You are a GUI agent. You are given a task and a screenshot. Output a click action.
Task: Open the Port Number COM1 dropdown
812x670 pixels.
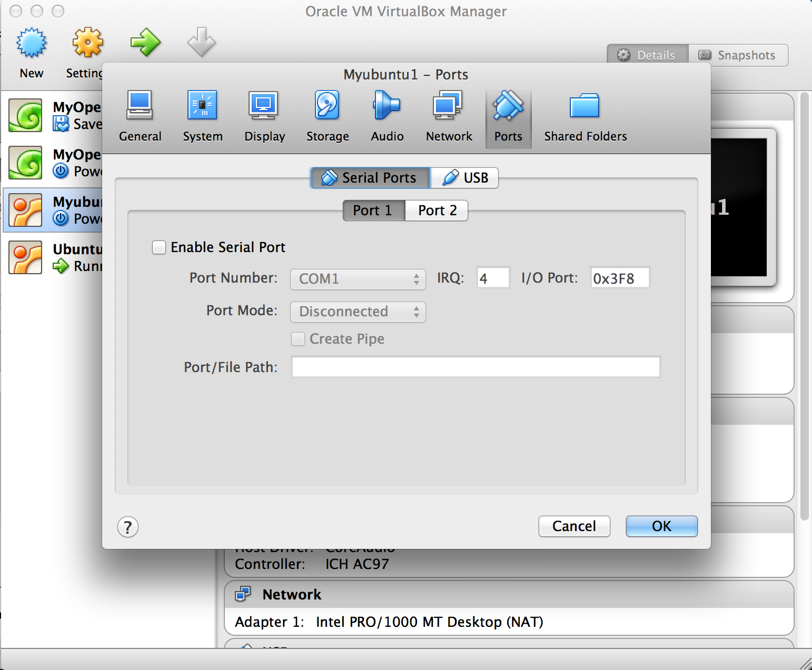tap(358, 279)
